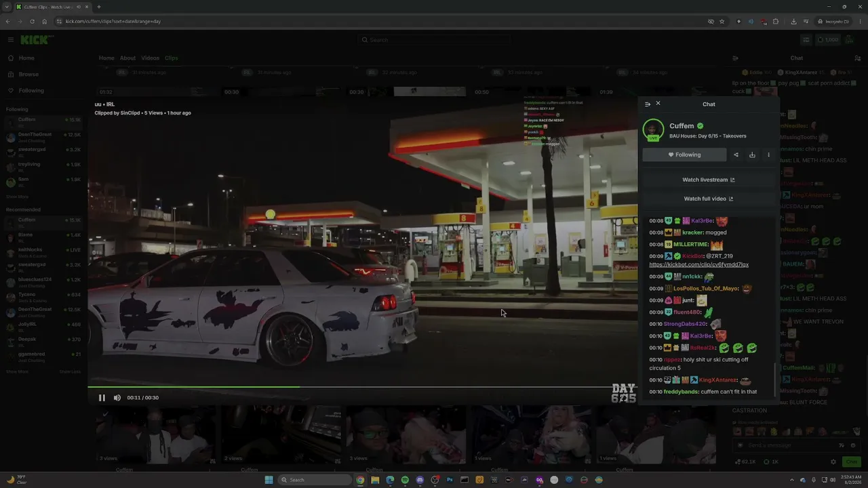This screenshot has width=868, height=488.
Task: Open Chrome downloads icon
Action: point(793,21)
